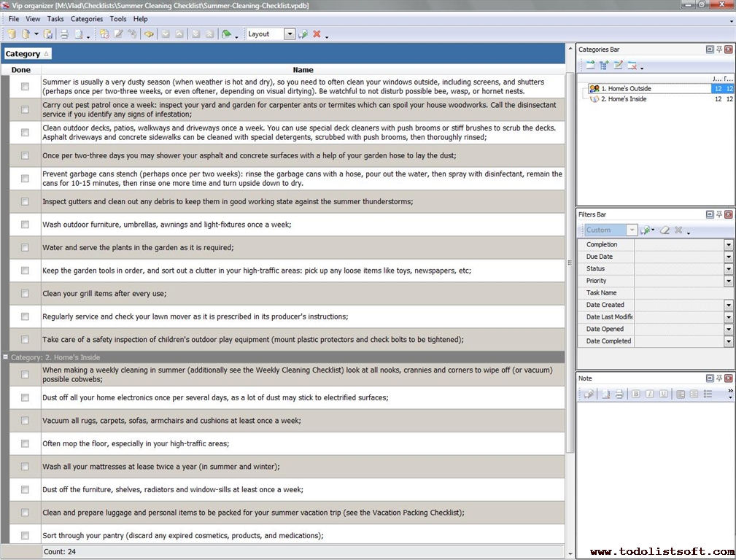736x560 pixels.
Task: Click the Name column header
Action: click(303, 70)
